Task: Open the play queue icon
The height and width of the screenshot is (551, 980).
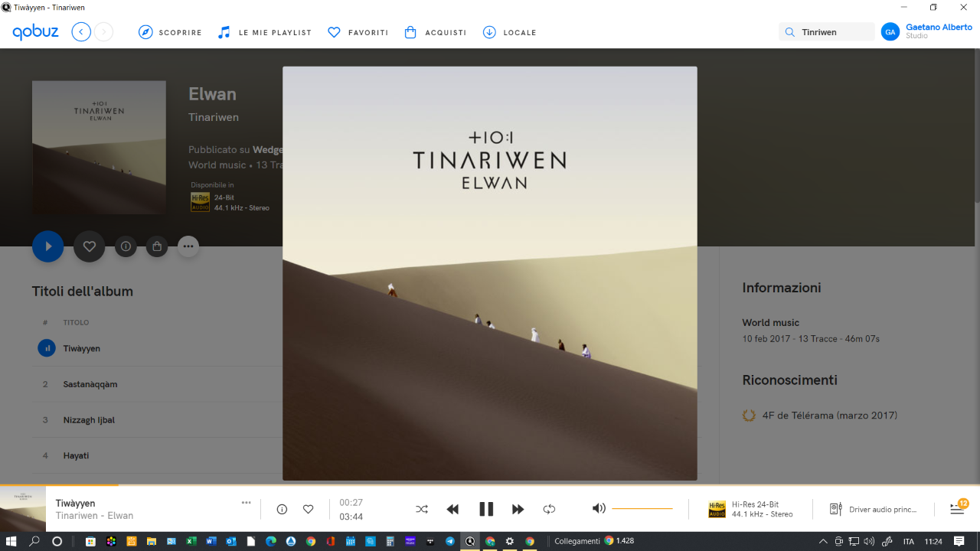Action: pos(958,509)
